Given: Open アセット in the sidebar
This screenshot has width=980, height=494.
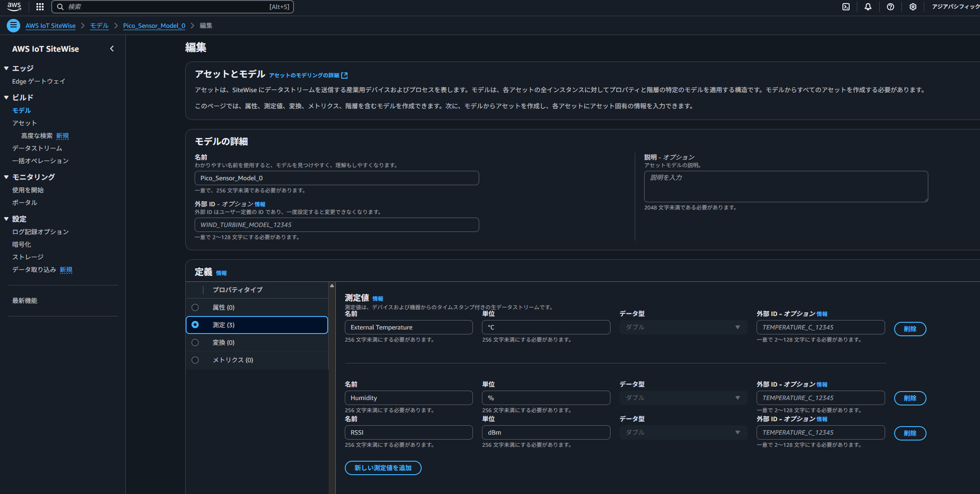Looking at the screenshot, I should tap(25, 123).
